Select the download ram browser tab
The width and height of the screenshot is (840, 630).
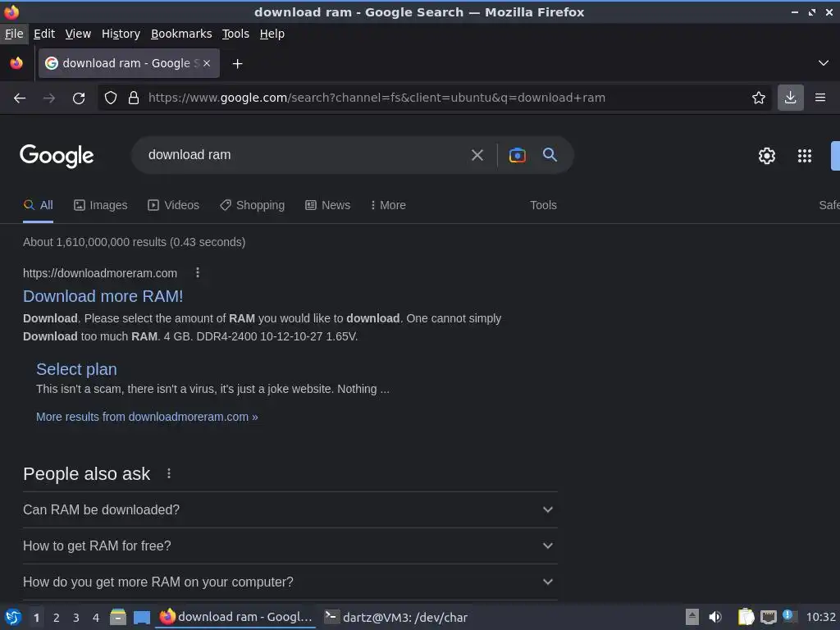(x=127, y=63)
